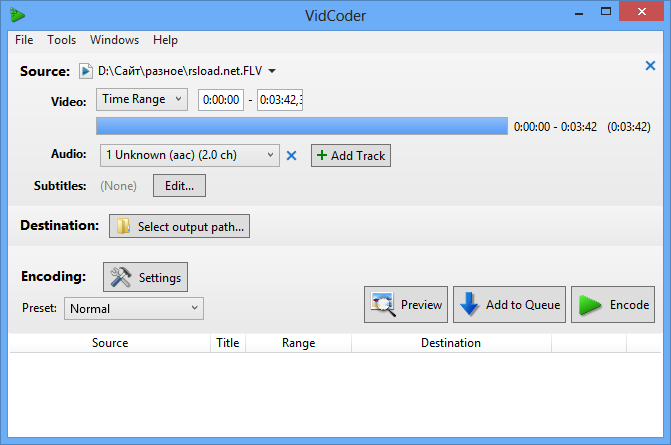This screenshot has height=445, width=671.
Task: Maximize the VidCoder window
Action: point(606,12)
